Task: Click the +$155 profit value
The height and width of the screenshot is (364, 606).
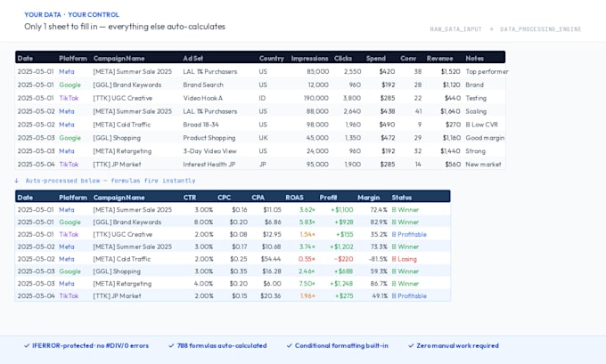Action: coord(344,234)
